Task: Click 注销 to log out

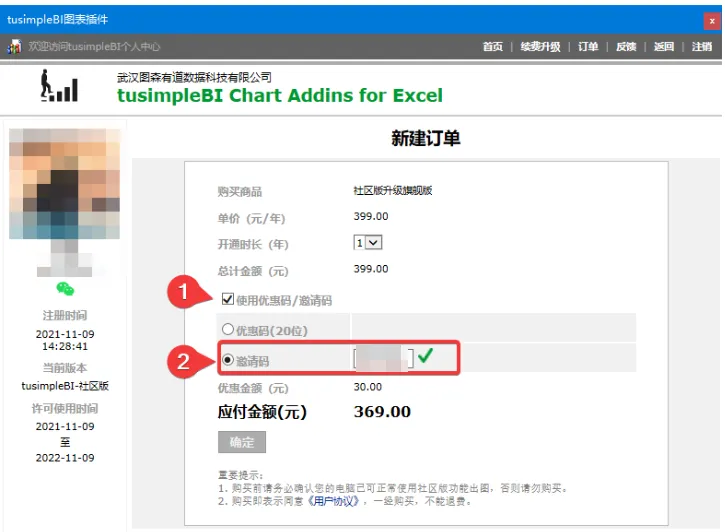Action: click(x=701, y=46)
